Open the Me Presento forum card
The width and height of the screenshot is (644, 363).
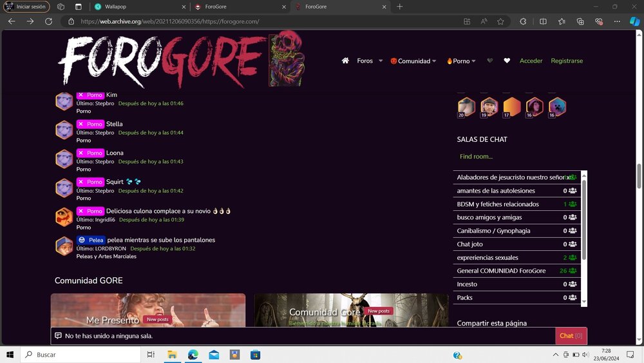pos(148,310)
